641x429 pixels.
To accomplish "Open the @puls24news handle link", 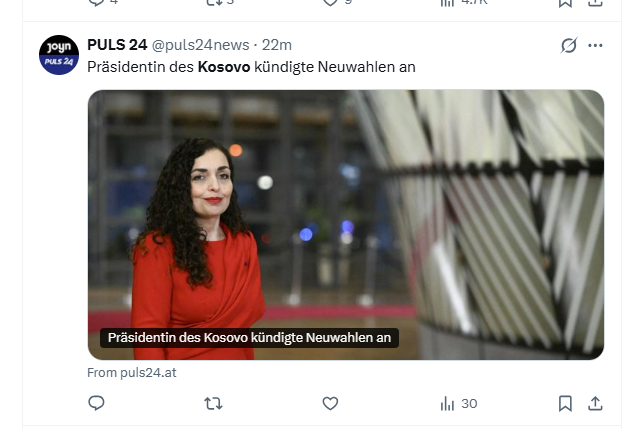I will 200,45.
